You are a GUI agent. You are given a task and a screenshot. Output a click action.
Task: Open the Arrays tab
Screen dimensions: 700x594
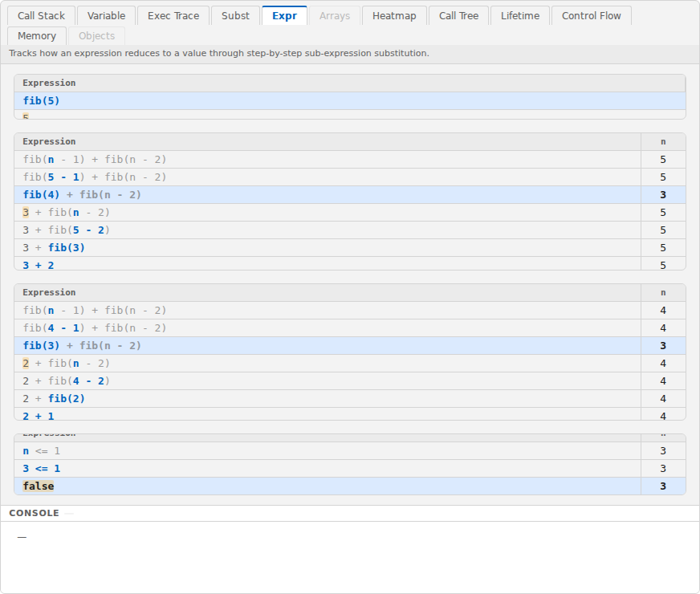tap(335, 15)
